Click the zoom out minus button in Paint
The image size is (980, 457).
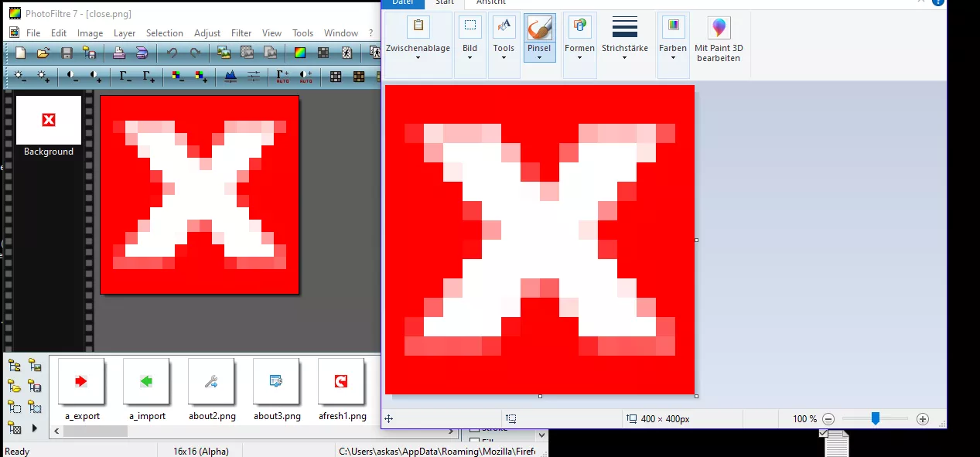pos(828,419)
